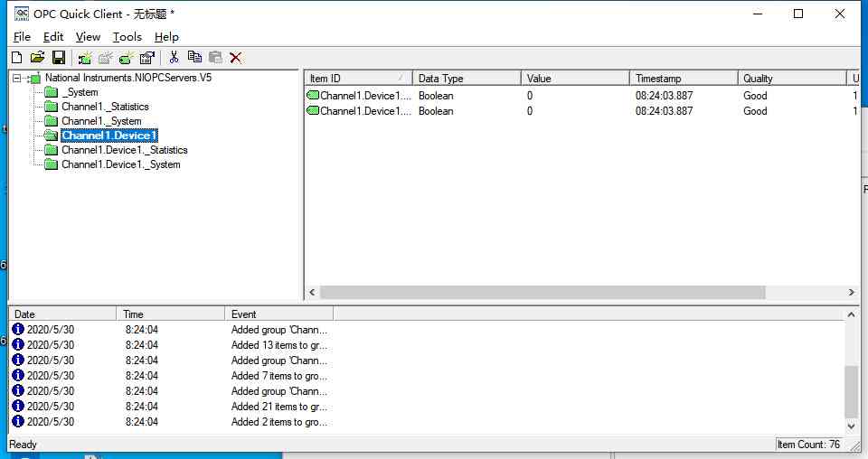Open the Tools menu
Viewport: 868px width, 459px height.
coord(127,36)
